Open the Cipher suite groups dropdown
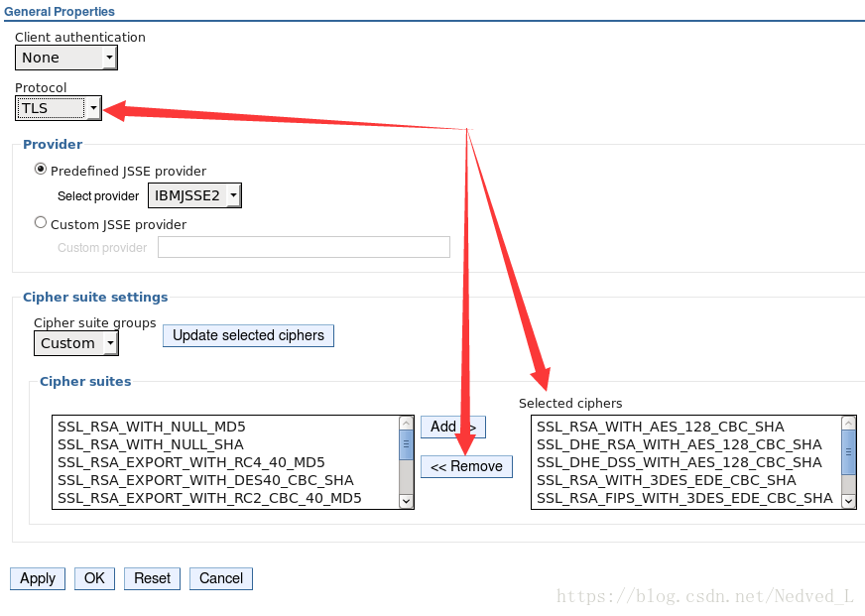 [76, 343]
